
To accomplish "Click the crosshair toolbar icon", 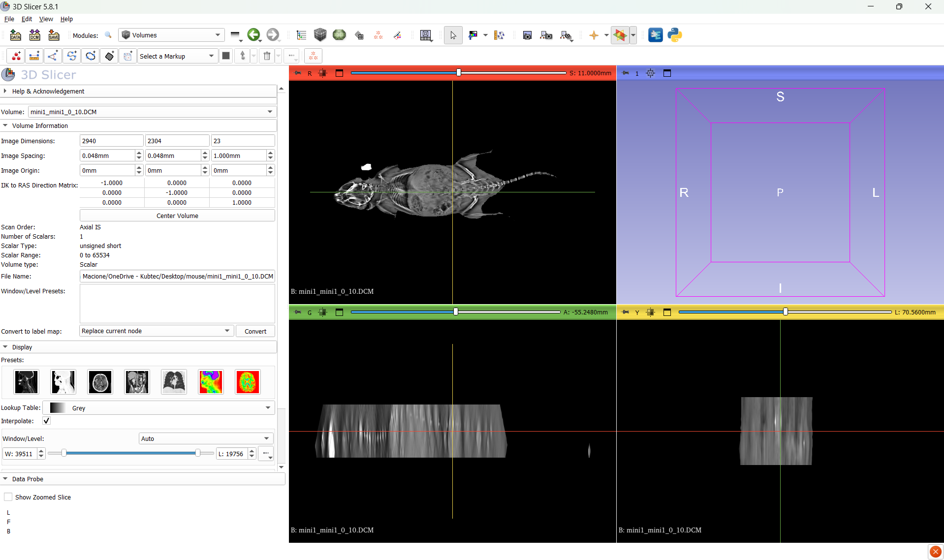I will [594, 35].
